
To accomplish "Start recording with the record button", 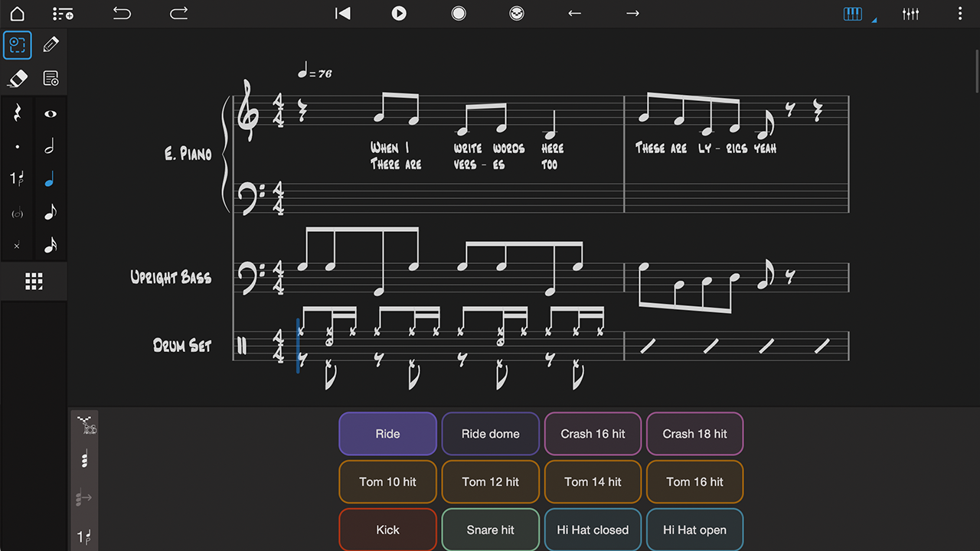I will 459,13.
